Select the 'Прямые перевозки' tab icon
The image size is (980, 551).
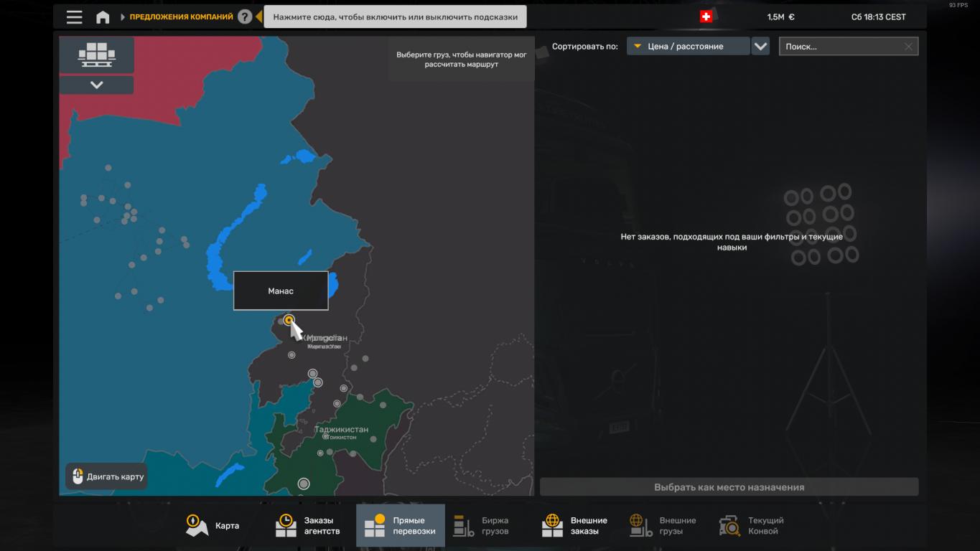point(375,526)
